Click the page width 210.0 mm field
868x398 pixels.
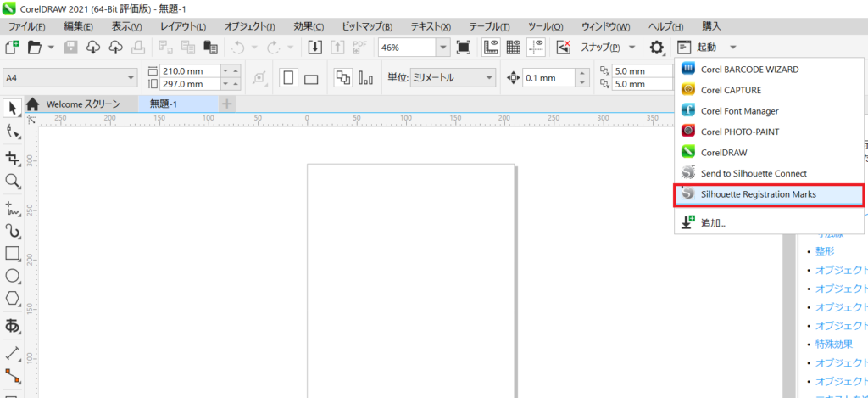pyautogui.click(x=189, y=71)
